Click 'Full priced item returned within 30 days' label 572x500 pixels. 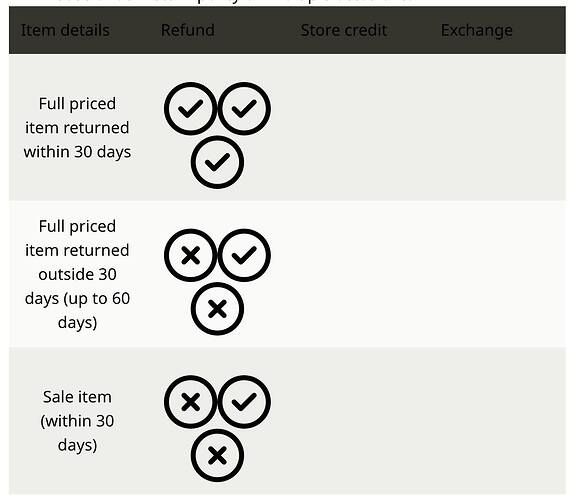point(77,128)
